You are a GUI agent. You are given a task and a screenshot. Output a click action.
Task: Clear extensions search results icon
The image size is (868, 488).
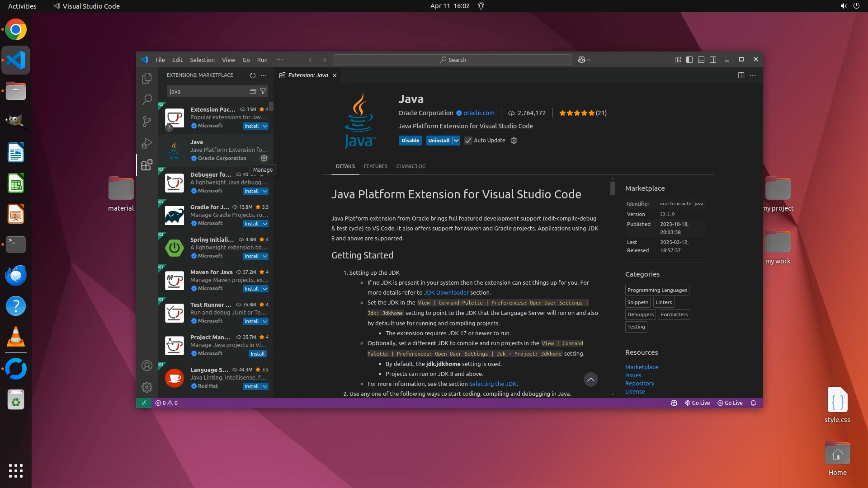tap(253, 91)
